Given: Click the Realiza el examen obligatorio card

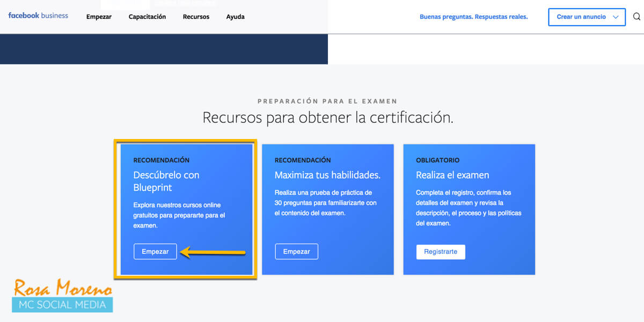Looking at the screenshot, I should click(x=469, y=209).
